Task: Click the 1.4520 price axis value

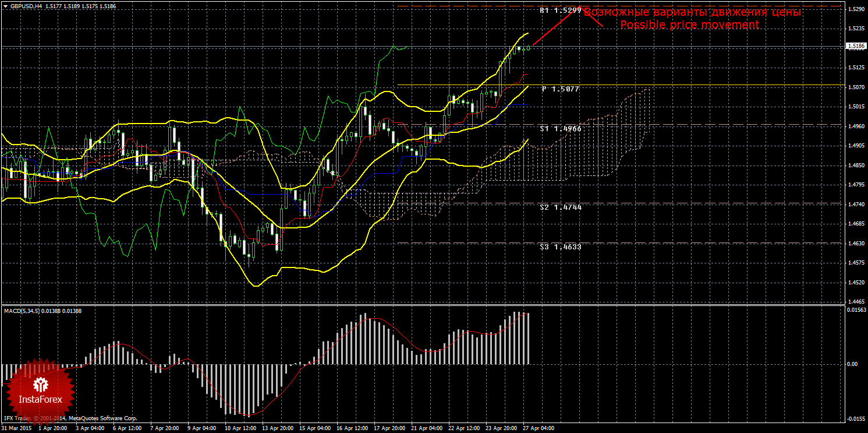Action: (x=855, y=283)
